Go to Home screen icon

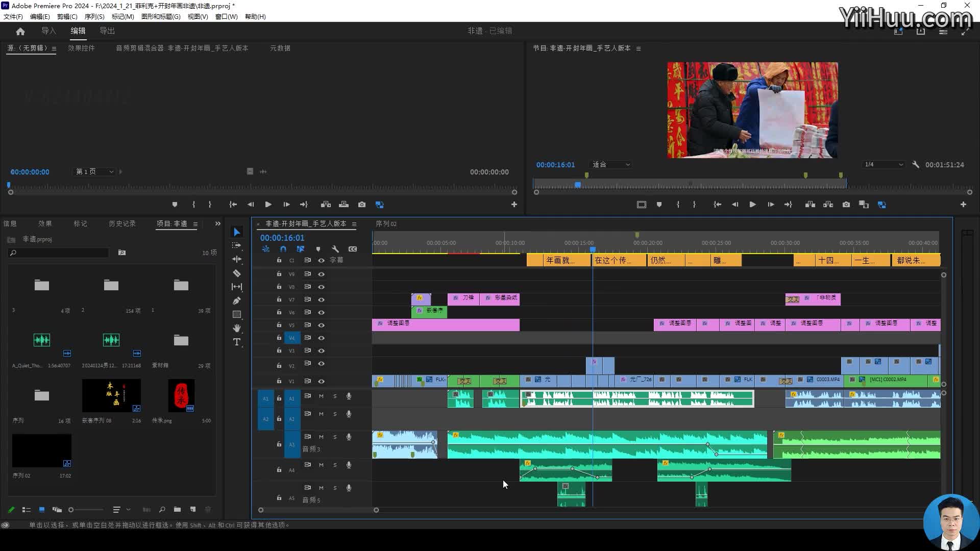coord(20,31)
